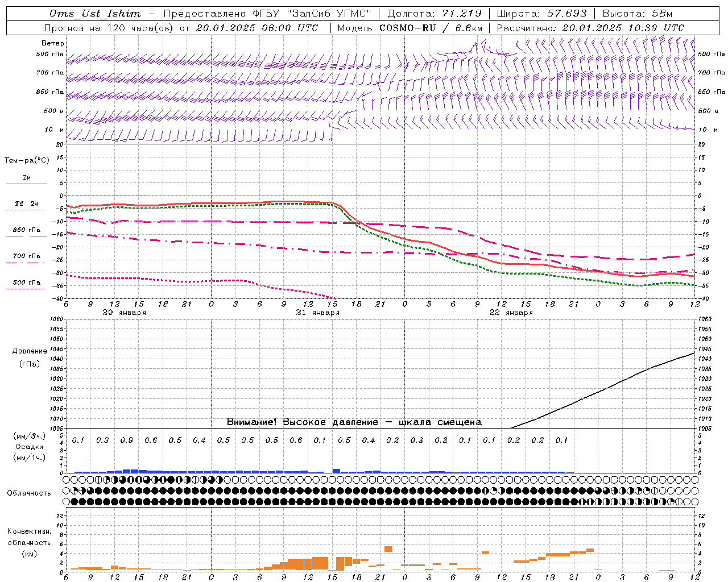Image resolution: width=728 pixels, height=582 pixels.
Task: Click the station name "Oms_Ust_Ishim"
Action: click(95, 14)
